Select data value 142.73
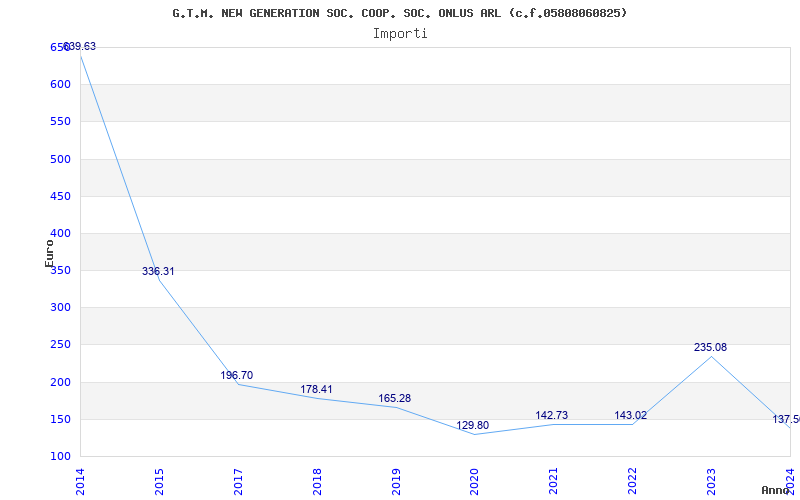Screen dimensions: 800x500 [x=552, y=415]
